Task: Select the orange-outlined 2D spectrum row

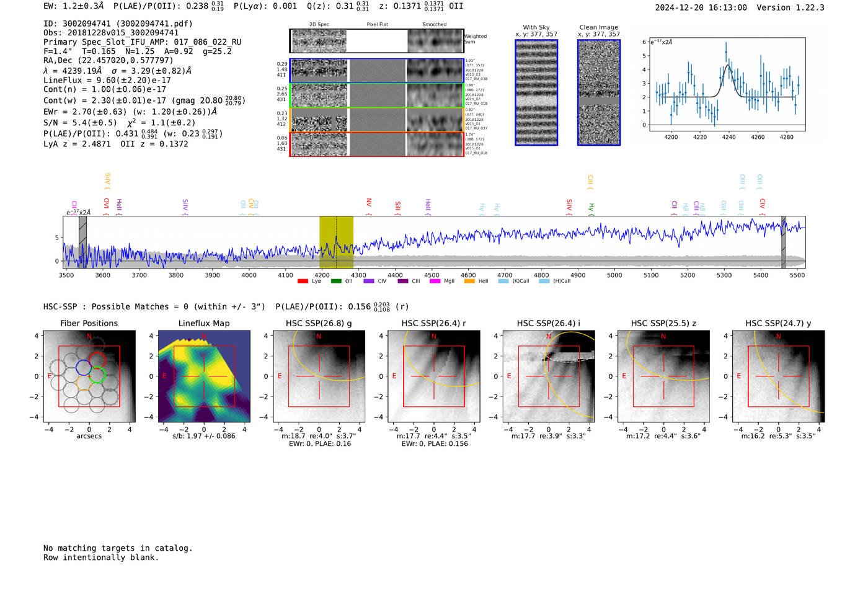Action: pos(377,120)
